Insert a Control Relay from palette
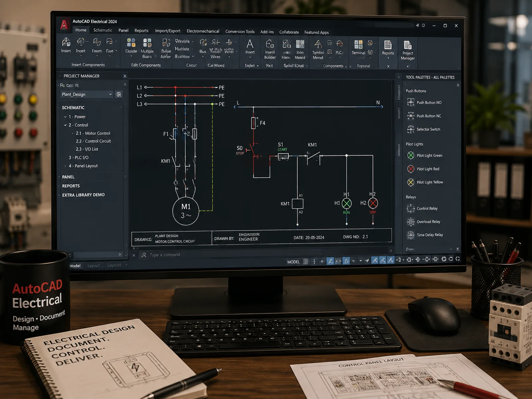532x399 pixels. pyautogui.click(x=422, y=208)
